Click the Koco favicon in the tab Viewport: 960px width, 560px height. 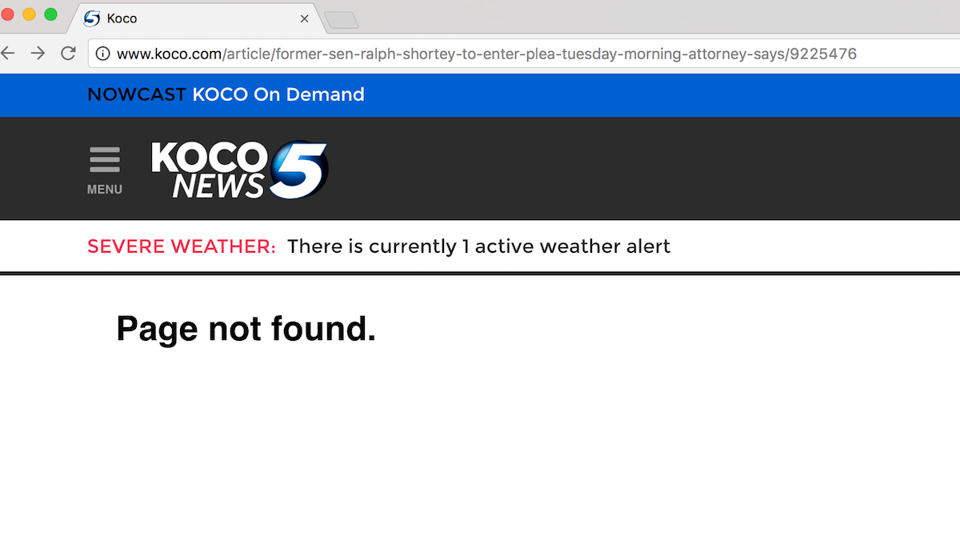[x=92, y=18]
